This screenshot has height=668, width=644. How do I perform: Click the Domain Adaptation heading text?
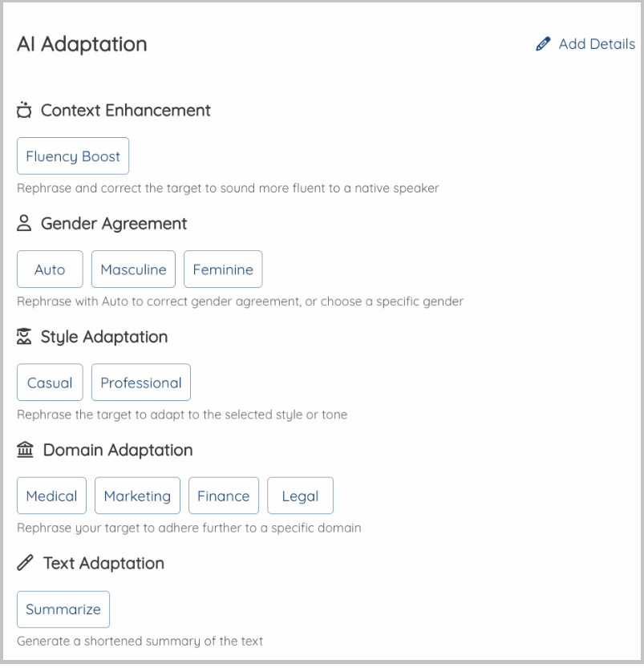pos(118,450)
